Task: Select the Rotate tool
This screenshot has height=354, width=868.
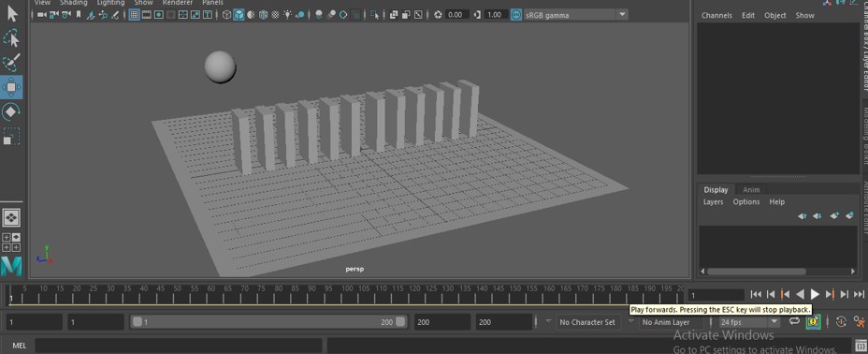Action: coord(11,112)
